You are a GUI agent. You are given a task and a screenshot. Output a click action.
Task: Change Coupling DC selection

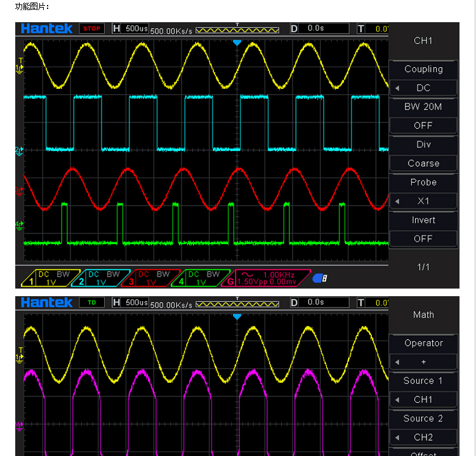(423, 88)
